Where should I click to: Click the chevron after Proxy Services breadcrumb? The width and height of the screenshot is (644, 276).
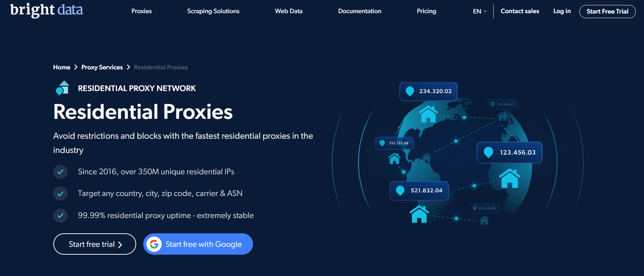coord(128,67)
